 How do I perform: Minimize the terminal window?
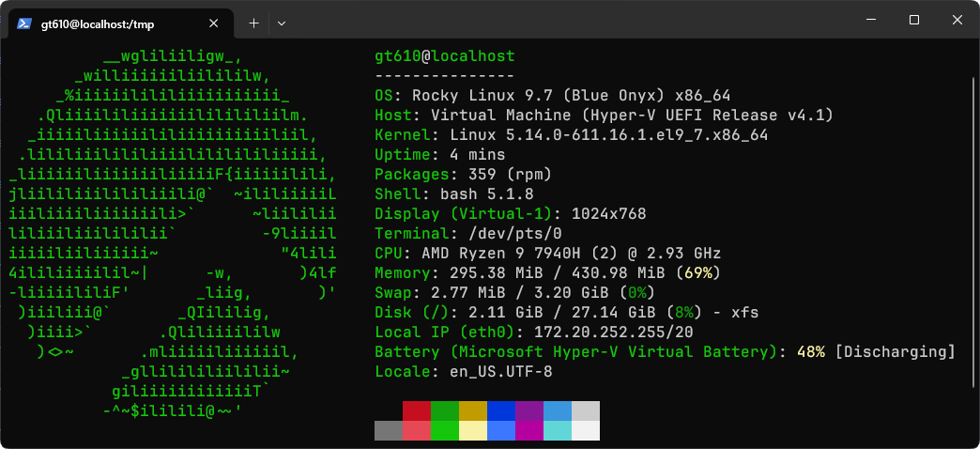tap(871, 20)
